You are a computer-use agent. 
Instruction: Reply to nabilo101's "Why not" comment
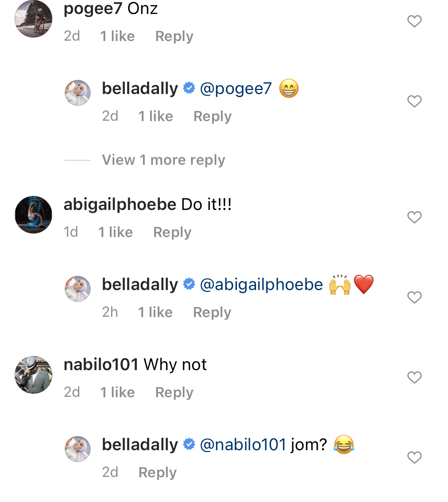174,392
